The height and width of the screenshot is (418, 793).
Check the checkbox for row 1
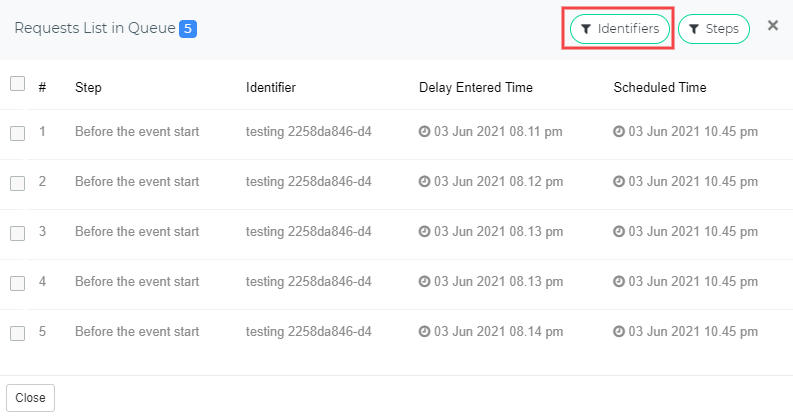[18, 133]
